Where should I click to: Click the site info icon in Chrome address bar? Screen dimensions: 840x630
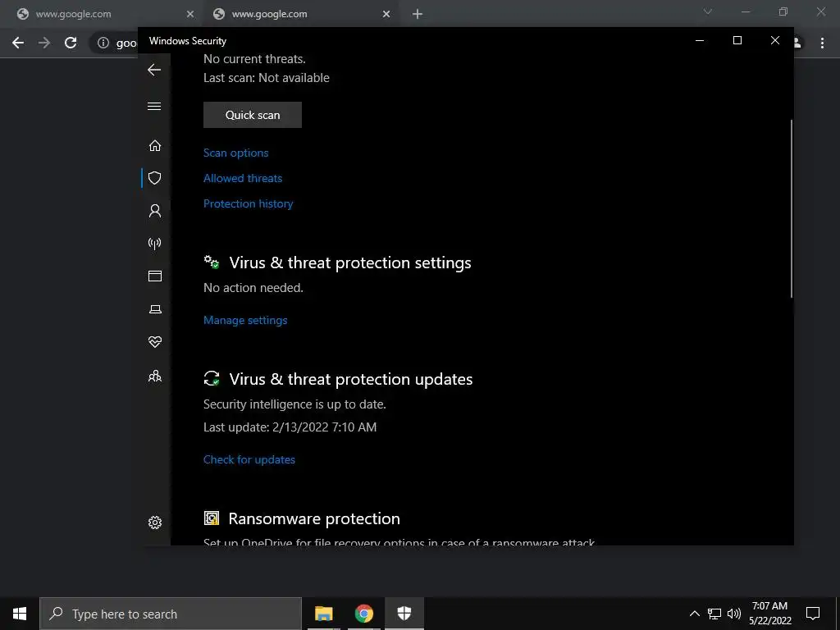pyautogui.click(x=103, y=43)
